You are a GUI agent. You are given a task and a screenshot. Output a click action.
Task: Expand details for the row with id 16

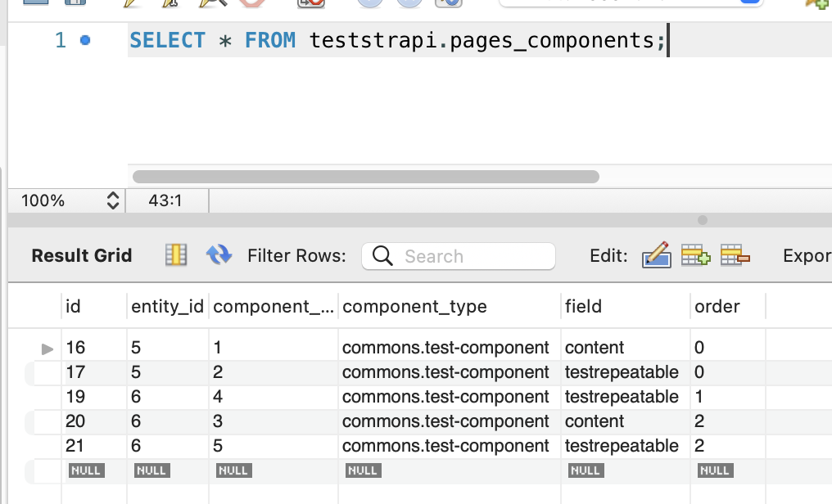pyautogui.click(x=47, y=347)
